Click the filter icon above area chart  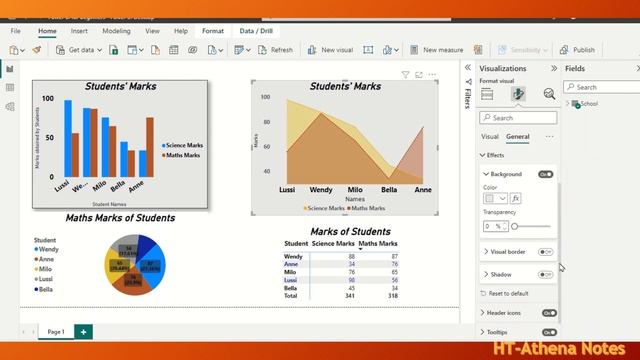[405, 75]
